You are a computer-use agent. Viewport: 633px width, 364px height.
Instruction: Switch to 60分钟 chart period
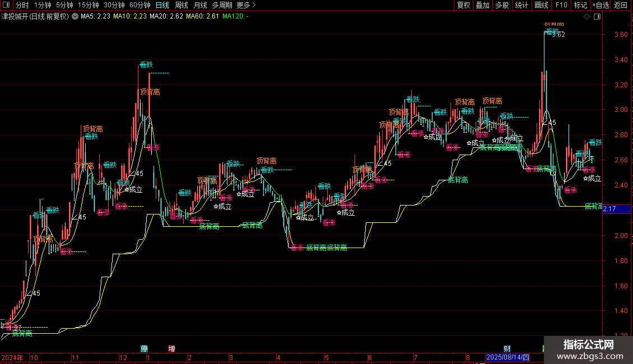(x=140, y=5)
